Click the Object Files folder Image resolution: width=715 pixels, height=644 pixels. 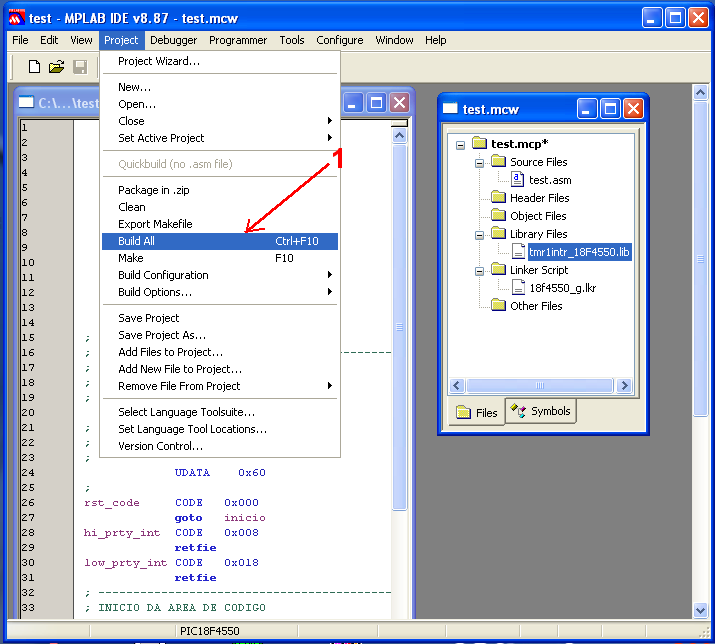[538, 216]
